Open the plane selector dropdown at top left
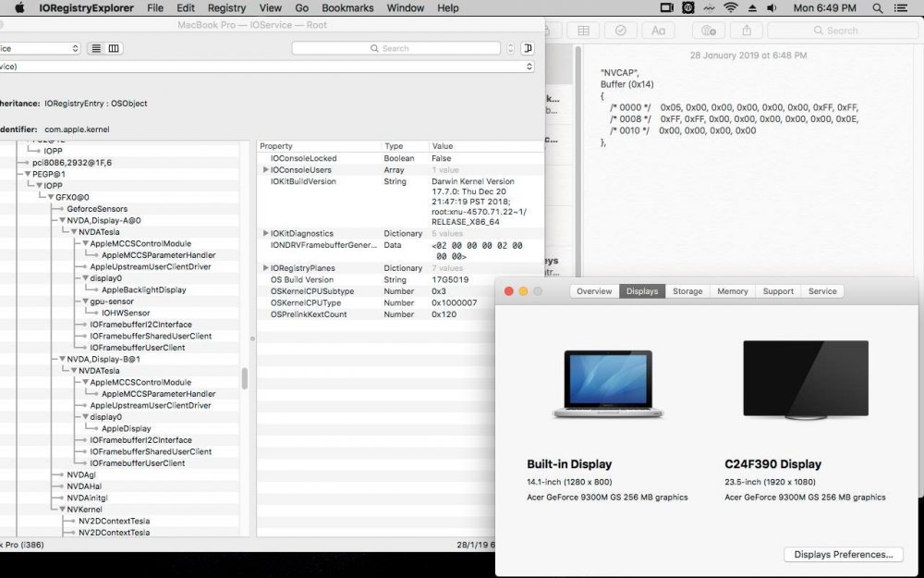Viewport: 924px width, 578px height. (x=39, y=48)
